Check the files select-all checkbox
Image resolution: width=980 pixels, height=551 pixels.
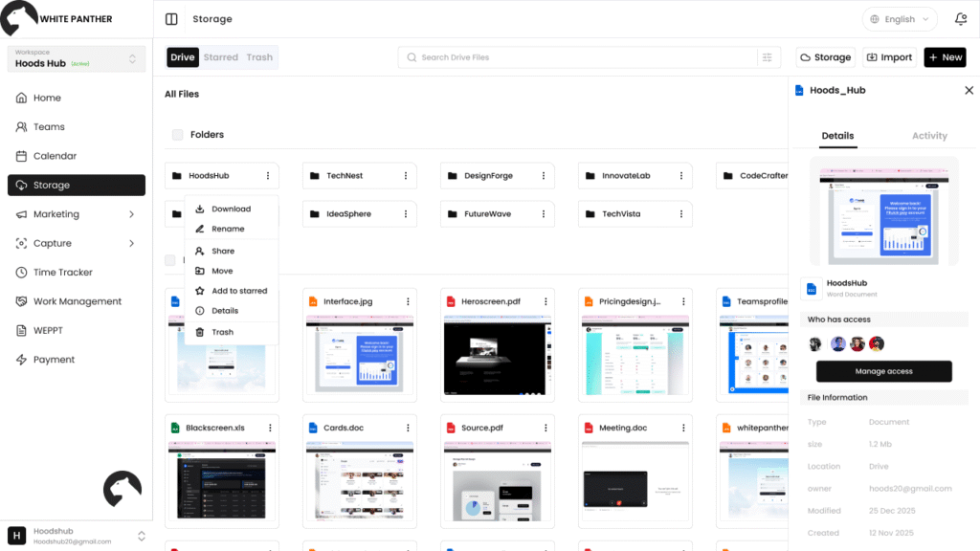pyautogui.click(x=170, y=260)
